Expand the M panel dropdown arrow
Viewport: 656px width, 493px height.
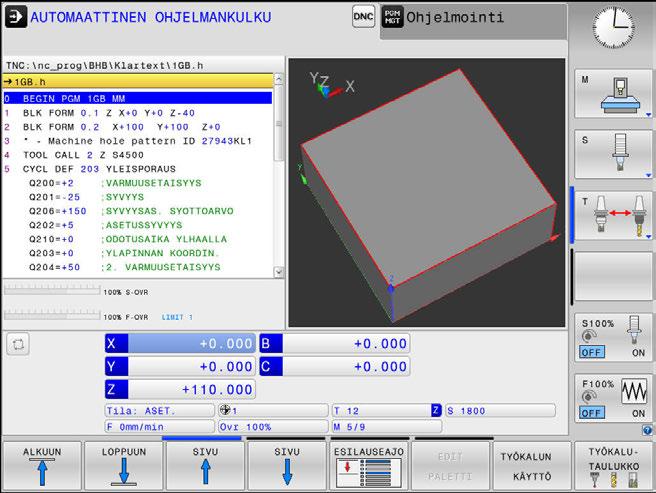(x=648, y=115)
